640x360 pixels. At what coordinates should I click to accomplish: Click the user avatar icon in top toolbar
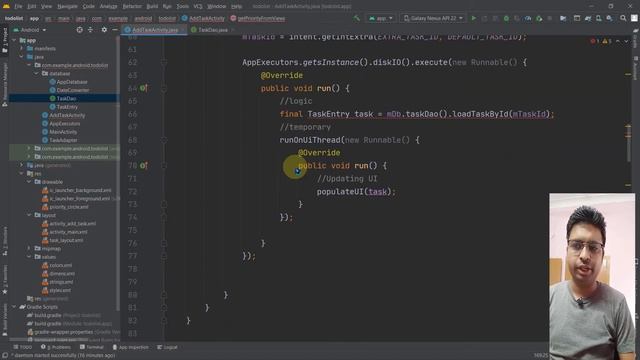click(x=634, y=18)
